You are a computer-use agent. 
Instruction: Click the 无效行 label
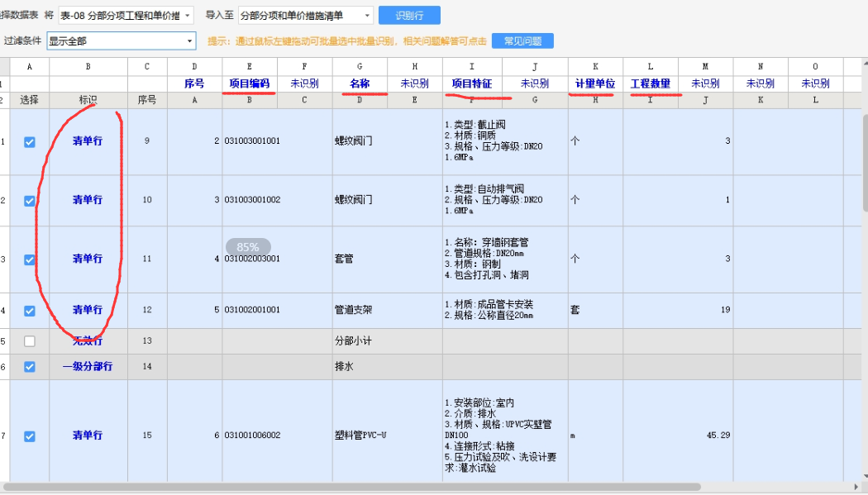pos(88,341)
